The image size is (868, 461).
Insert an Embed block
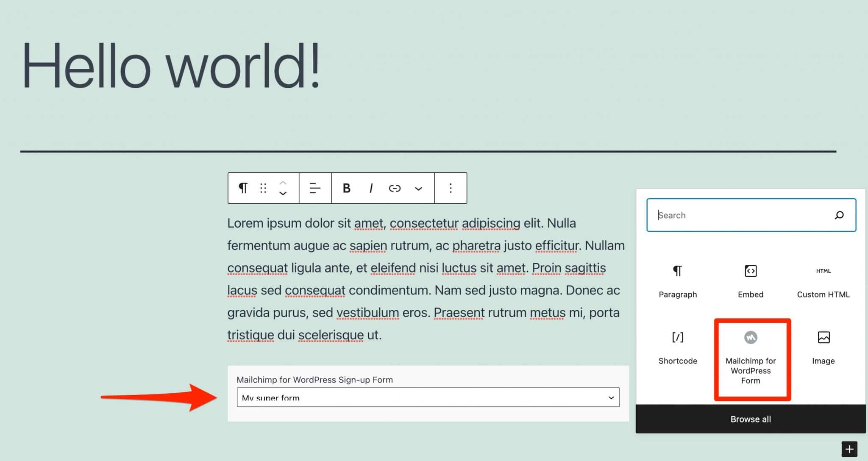[x=751, y=281]
